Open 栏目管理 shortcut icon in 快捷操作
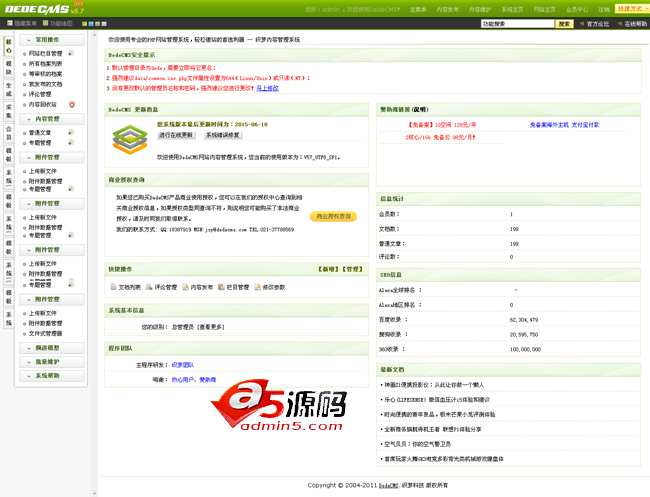The width and height of the screenshot is (650, 497). pyautogui.click(x=221, y=287)
